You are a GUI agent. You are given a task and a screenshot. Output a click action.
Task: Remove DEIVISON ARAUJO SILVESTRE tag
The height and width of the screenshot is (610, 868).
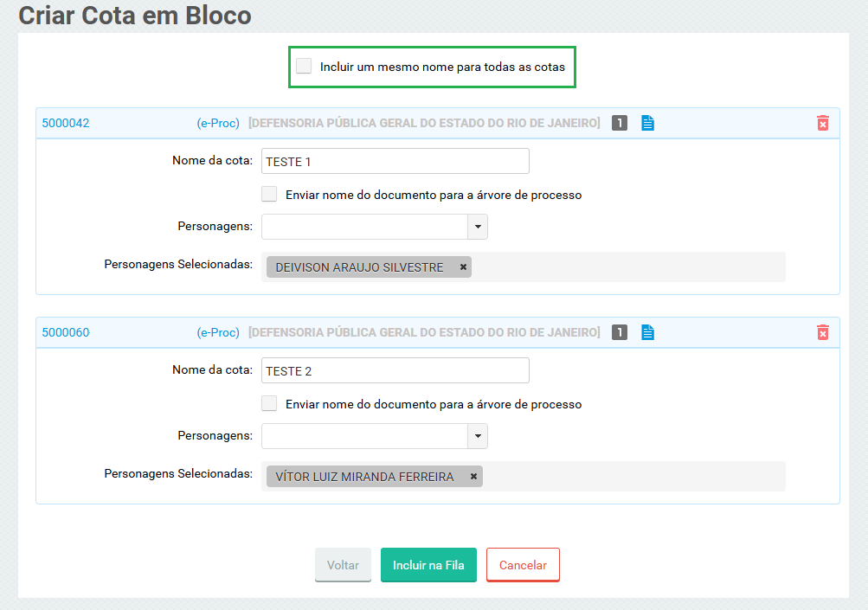[463, 267]
